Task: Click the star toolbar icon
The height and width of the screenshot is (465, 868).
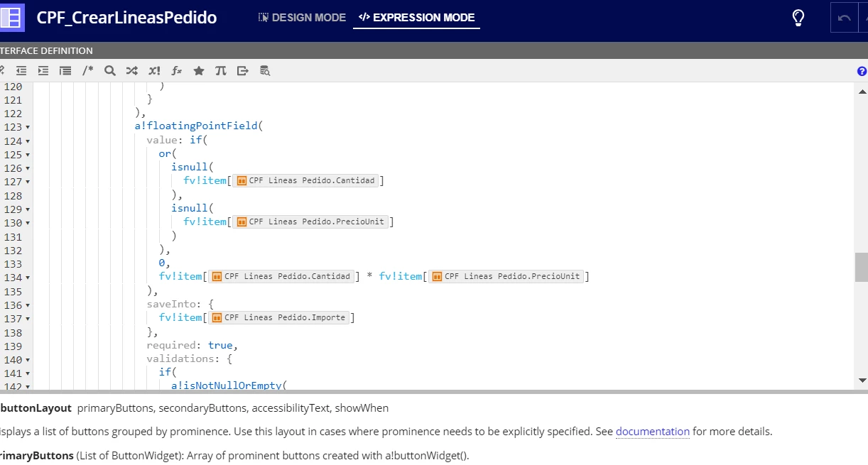Action: 199,71
